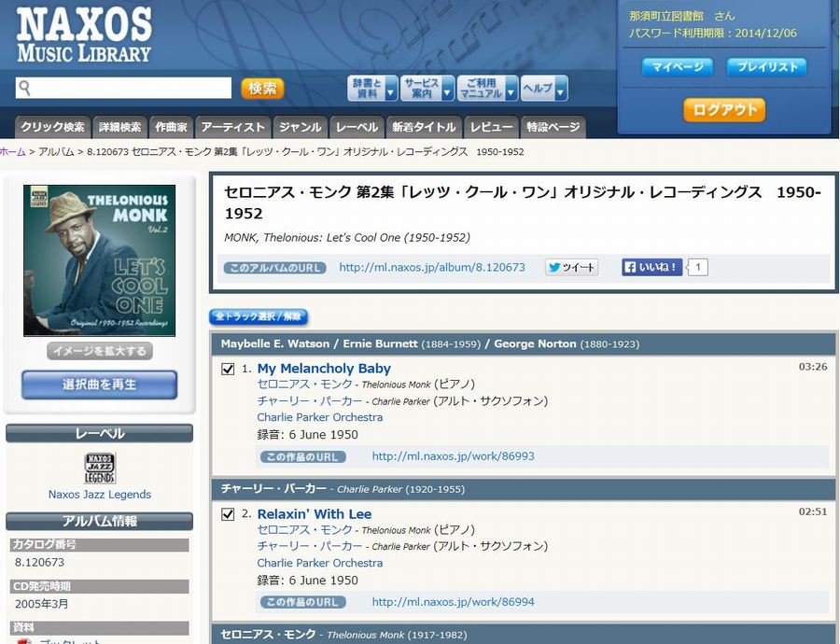Go to ホーム in the breadcrumb

pyautogui.click(x=13, y=151)
